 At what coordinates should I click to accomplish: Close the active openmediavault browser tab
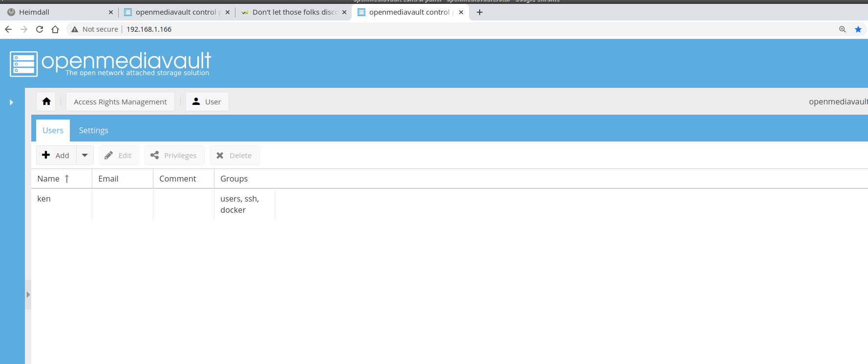pyautogui.click(x=461, y=12)
